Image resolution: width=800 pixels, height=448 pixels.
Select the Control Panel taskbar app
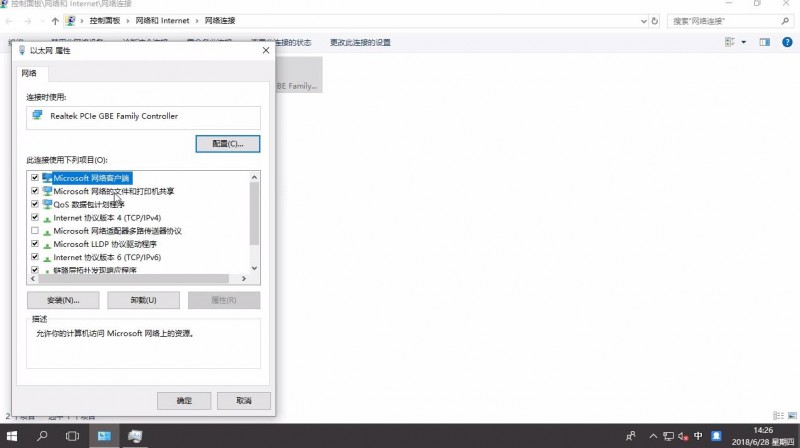105,436
